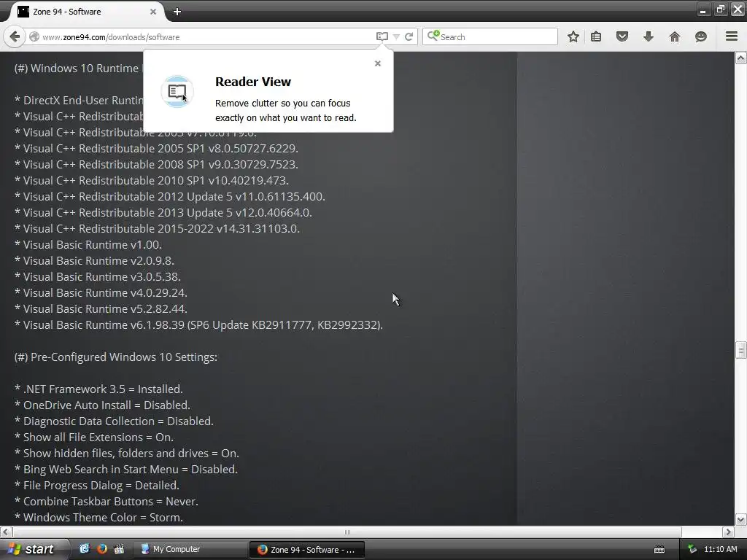Viewport: 747px width, 560px height.
Task: Launch Firefox from quick launch
Action: (102, 549)
